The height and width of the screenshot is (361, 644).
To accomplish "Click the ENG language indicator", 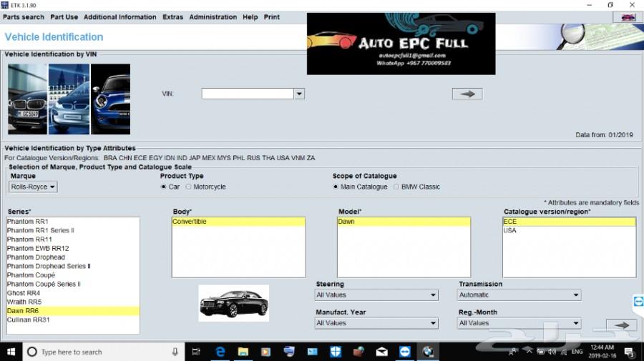I will coord(577,352).
